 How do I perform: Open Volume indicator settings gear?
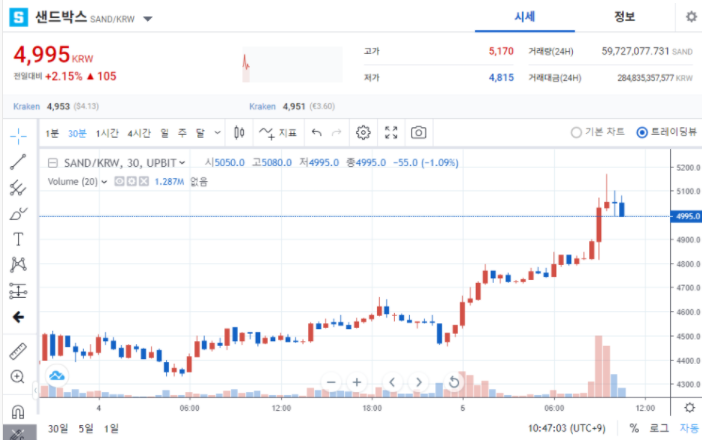(x=132, y=181)
